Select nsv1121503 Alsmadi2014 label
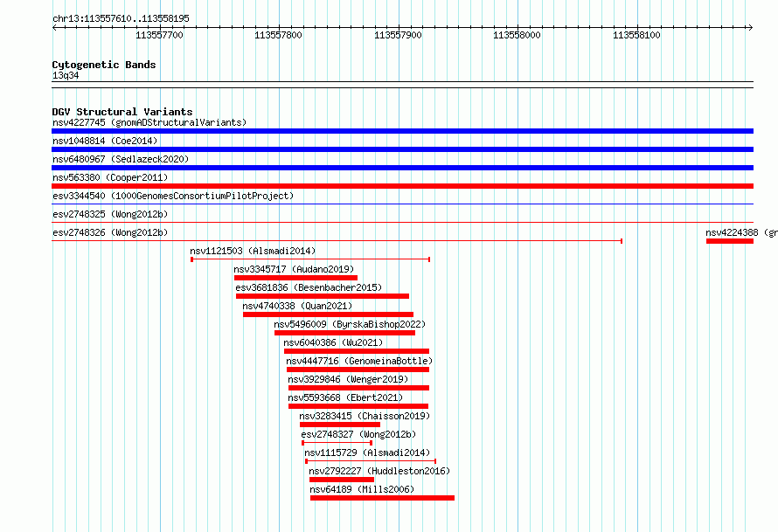Image resolution: width=778 pixels, height=532 pixels. coord(253,251)
